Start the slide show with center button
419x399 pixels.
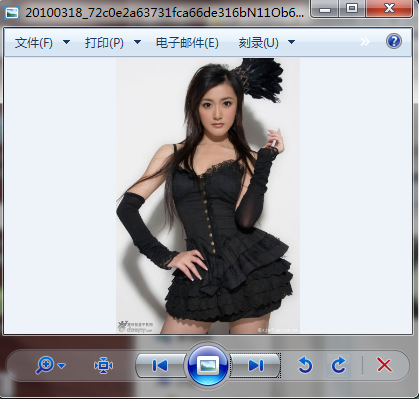pyautogui.click(x=208, y=366)
